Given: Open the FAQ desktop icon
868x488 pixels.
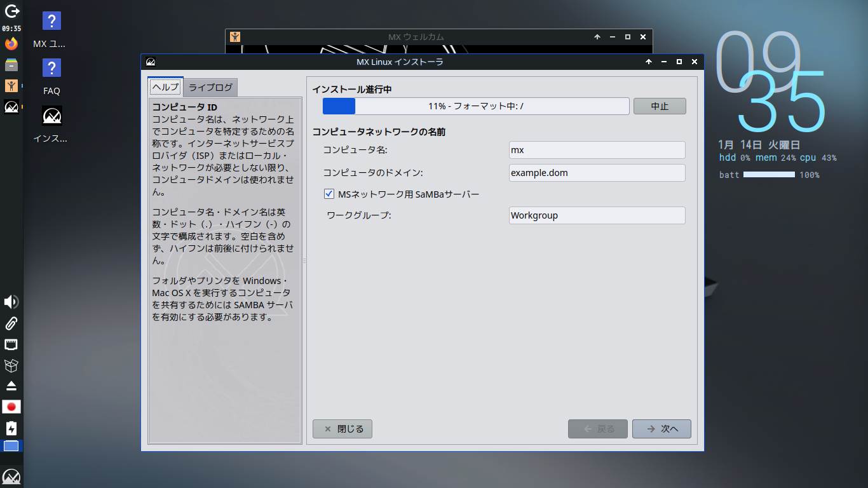Looking at the screenshot, I should [51, 68].
